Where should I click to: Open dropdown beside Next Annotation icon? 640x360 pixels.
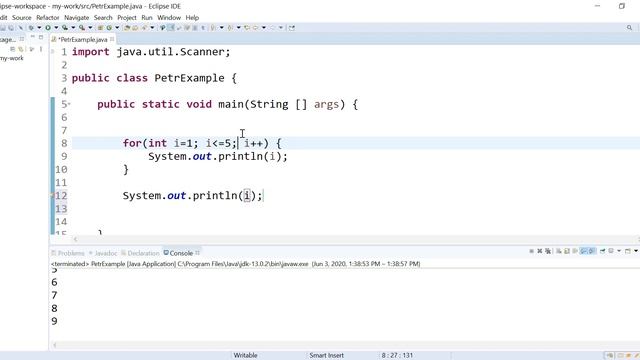point(222,28)
